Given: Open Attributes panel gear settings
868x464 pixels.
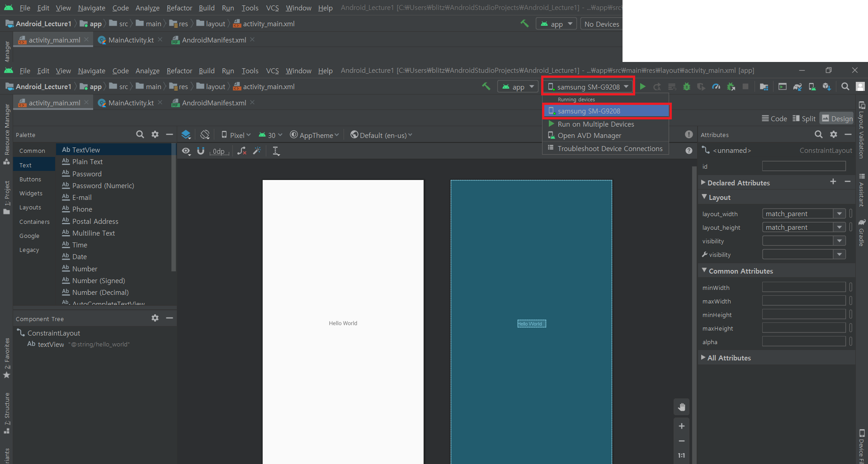Looking at the screenshot, I should pyautogui.click(x=834, y=134).
